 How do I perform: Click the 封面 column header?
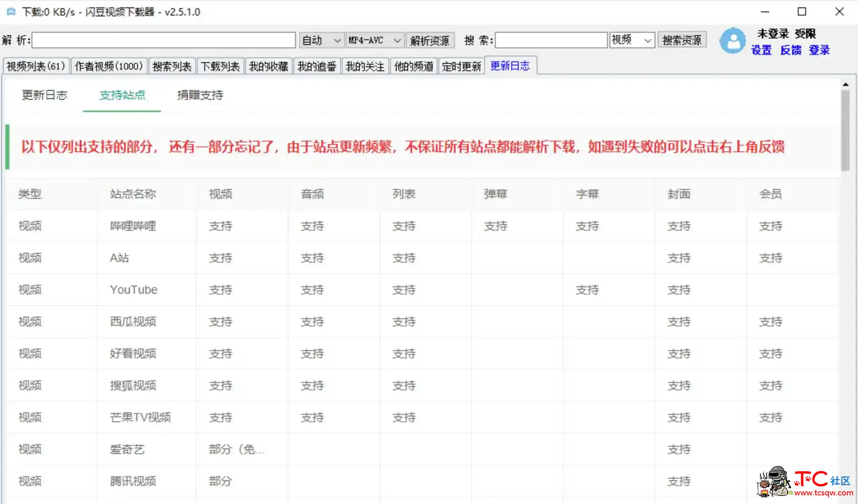coord(679,194)
